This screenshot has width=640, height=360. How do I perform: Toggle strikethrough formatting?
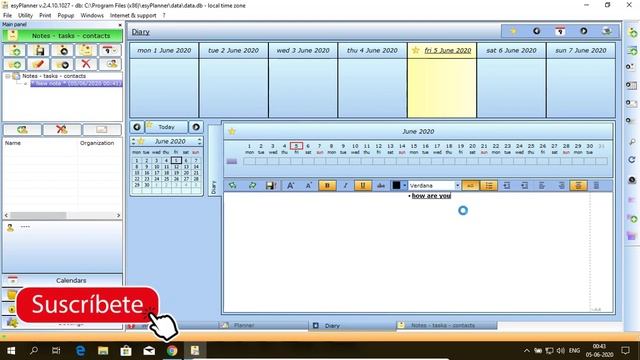(380, 186)
